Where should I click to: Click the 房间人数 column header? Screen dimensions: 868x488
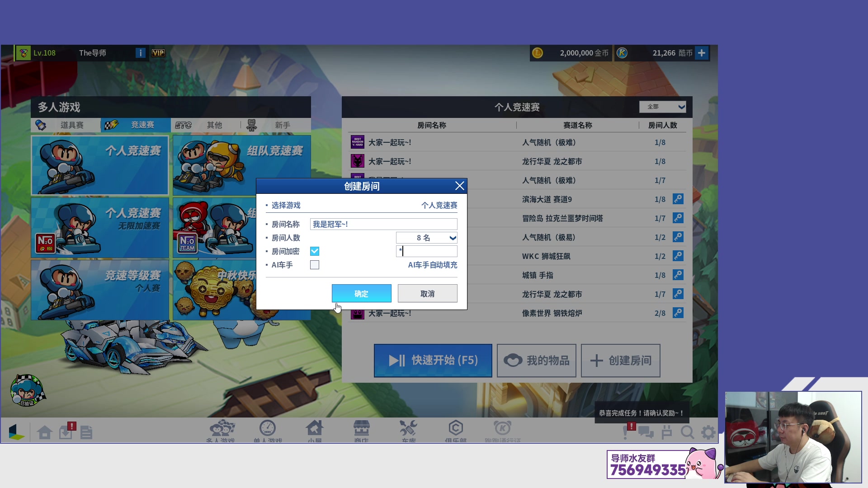(662, 125)
